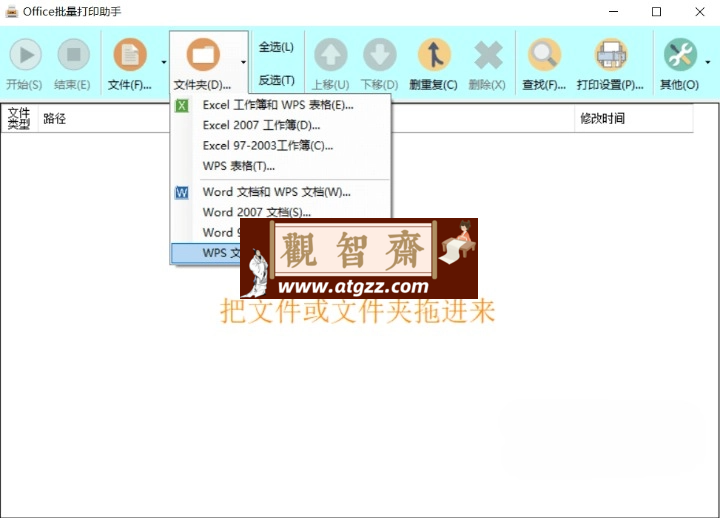Image resolution: width=720 pixels, height=518 pixels.
Task: Minimize the Office批量打印助手 window
Action: [613, 11]
